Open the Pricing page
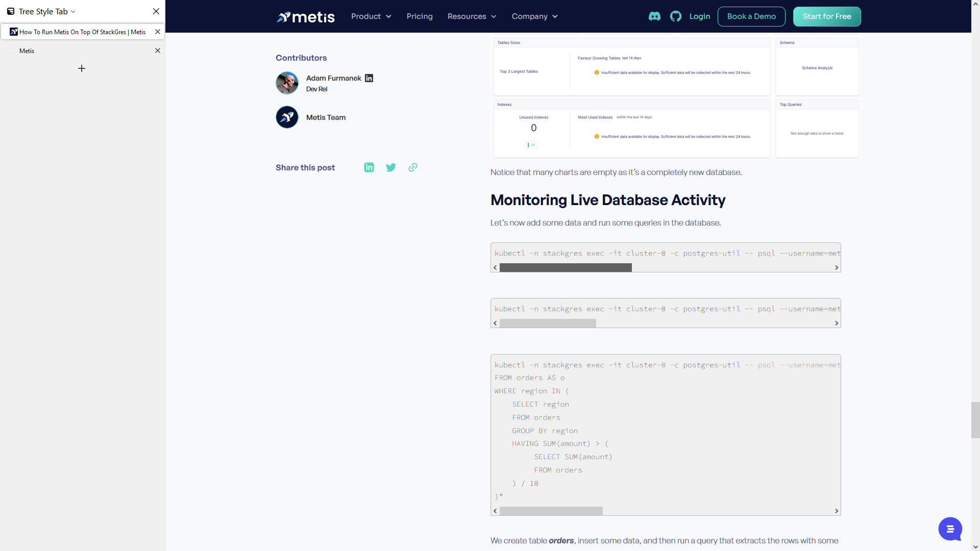The height and width of the screenshot is (551, 980). (420, 16)
